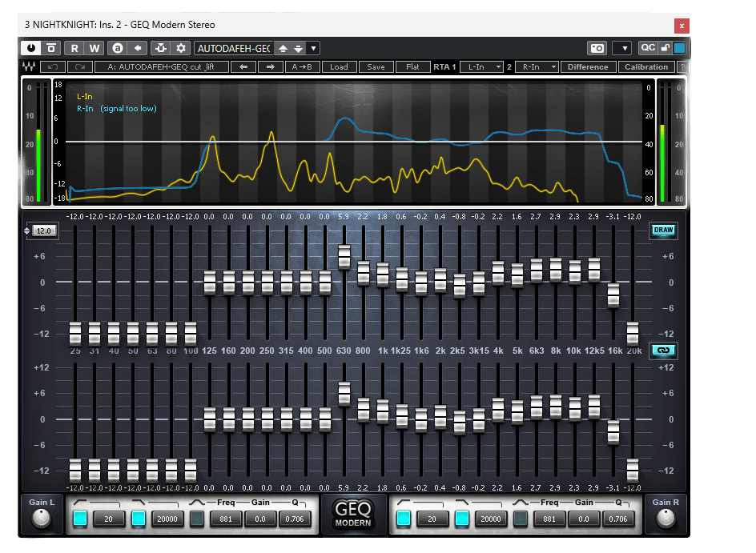Click the GEQ Modern logo
756x553 pixels.
[x=353, y=514]
